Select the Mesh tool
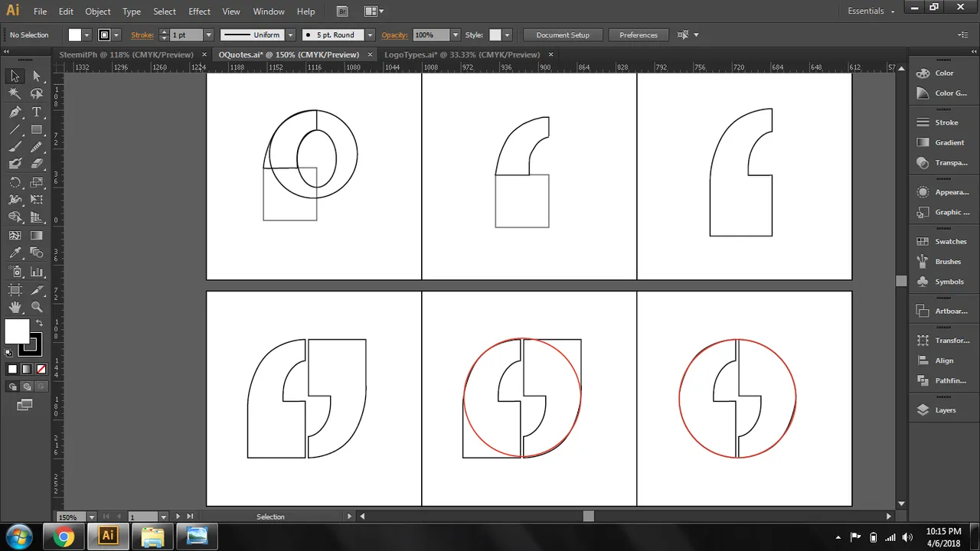980x551 pixels. coord(15,236)
